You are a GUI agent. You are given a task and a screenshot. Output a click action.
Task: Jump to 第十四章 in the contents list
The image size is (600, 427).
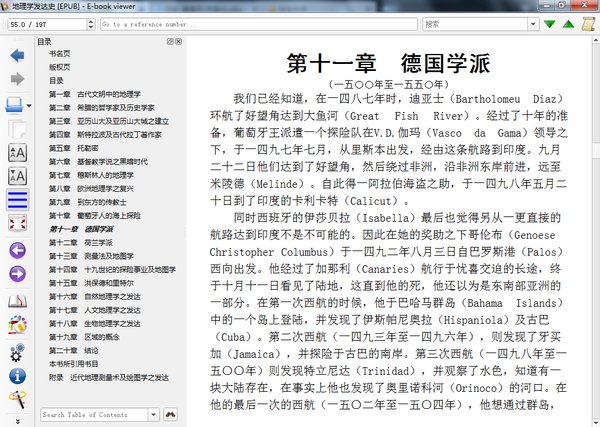click(x=112, y=270)
